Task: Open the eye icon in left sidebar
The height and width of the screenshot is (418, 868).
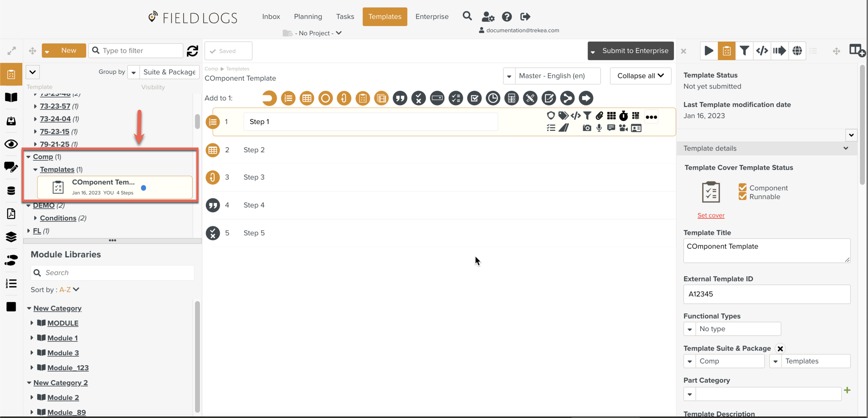Action: [x=11, y=144]
